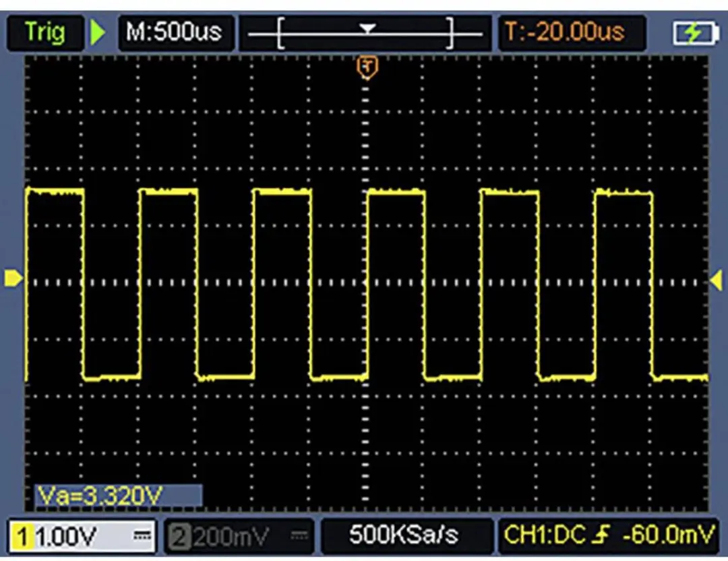Click the -60.0mV trigger level value

(669, 535)
